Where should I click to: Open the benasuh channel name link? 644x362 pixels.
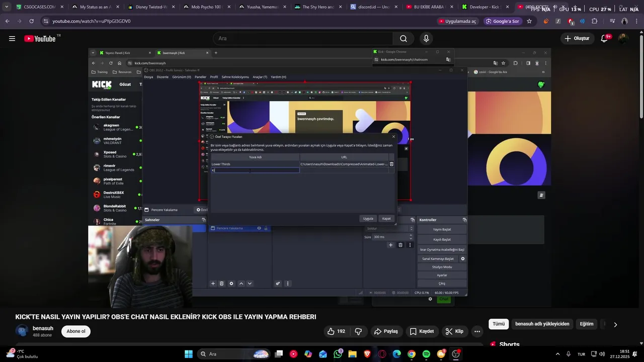click(43, 328)
